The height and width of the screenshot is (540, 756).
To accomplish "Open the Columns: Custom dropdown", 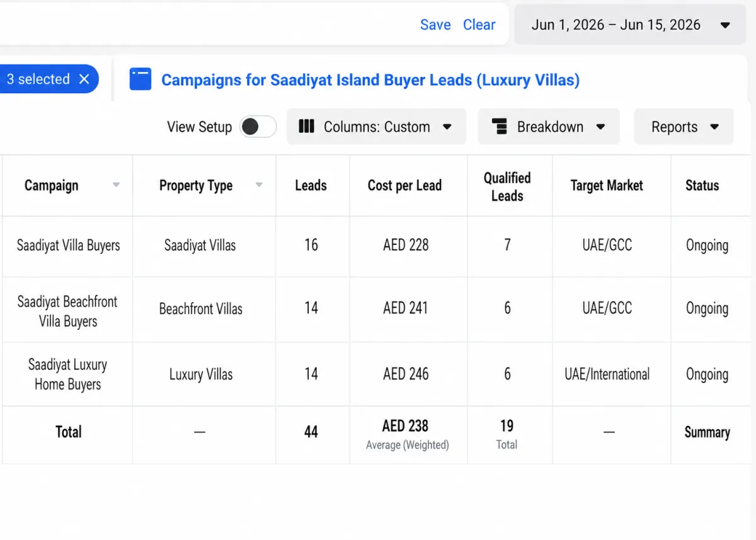I will coord(377,127).
